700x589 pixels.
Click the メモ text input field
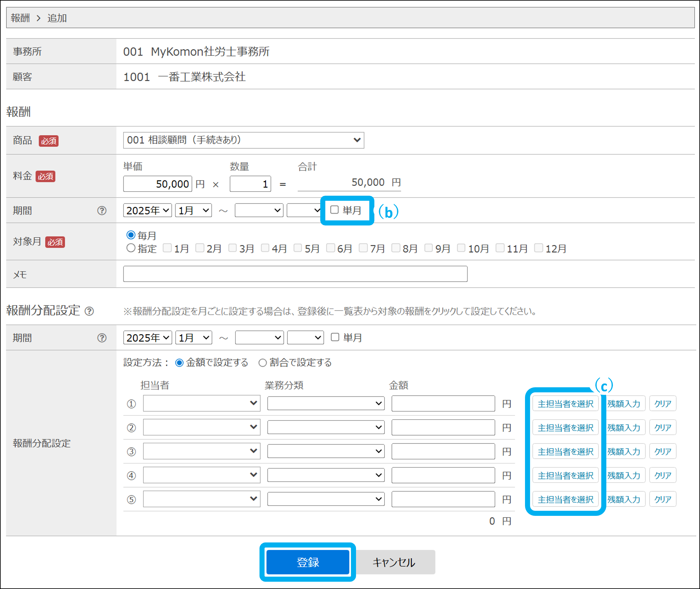tap(295, 274)
